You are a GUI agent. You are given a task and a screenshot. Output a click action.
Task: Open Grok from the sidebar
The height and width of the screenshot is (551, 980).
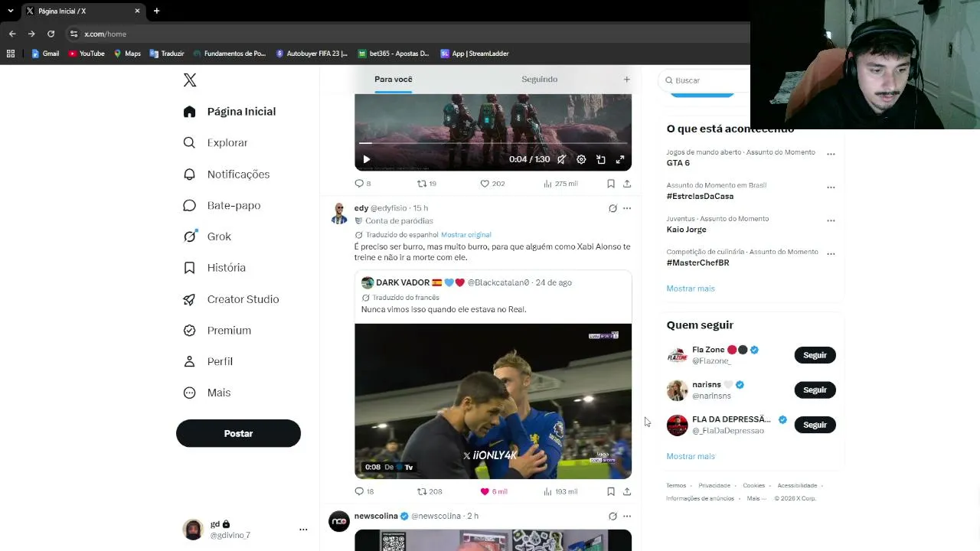click(207, 236)
